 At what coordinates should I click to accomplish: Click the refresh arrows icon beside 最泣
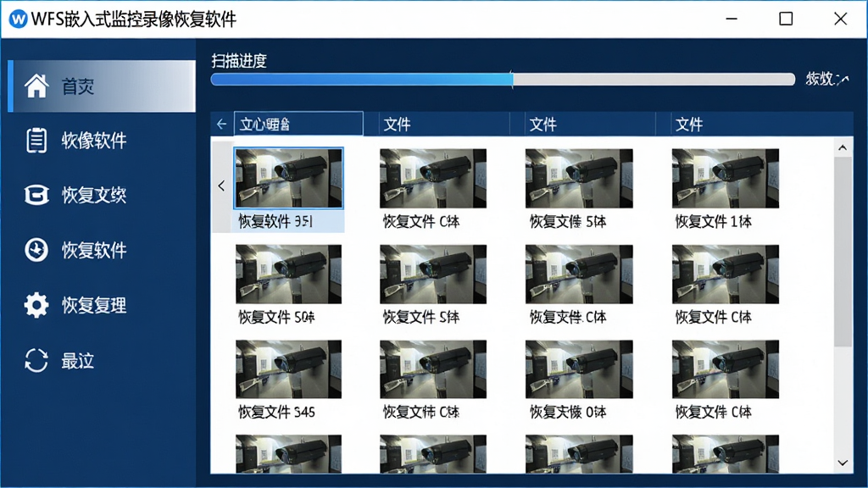click(x=36, y=360)
